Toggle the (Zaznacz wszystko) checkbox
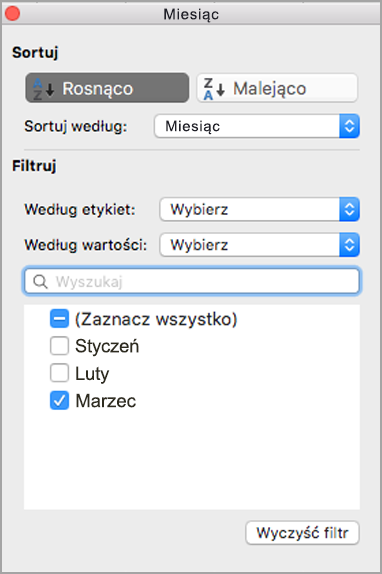The width and height of the screenshot is (382, 574). point(59,318)
